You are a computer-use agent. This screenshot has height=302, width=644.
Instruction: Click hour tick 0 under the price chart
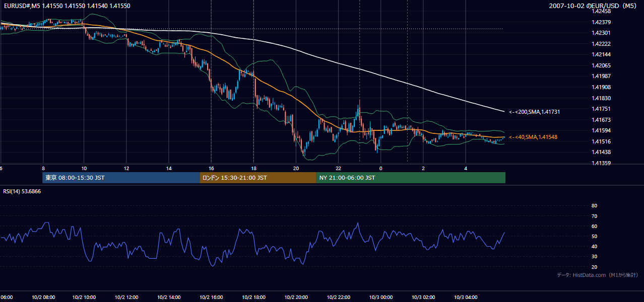pos(380,168)
